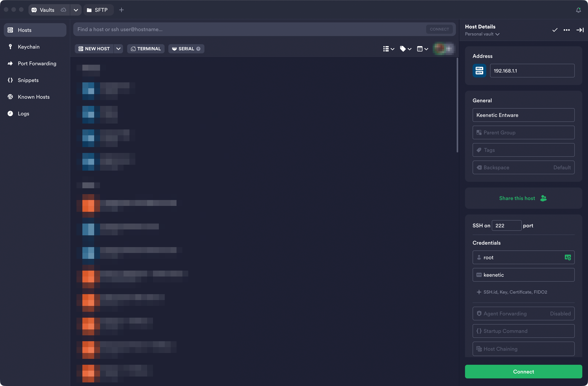588x386 pixels.
Task: Open the three-dots more options menu
Action: point(567,30)
